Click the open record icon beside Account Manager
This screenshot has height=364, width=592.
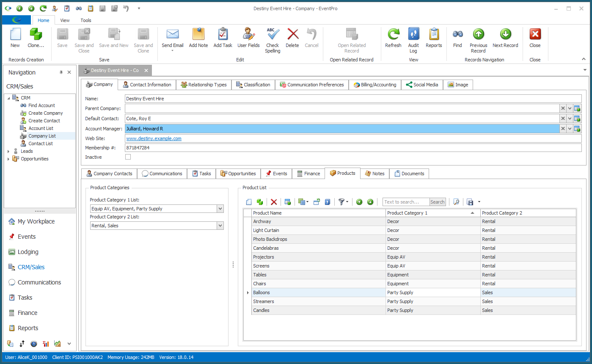577,129
